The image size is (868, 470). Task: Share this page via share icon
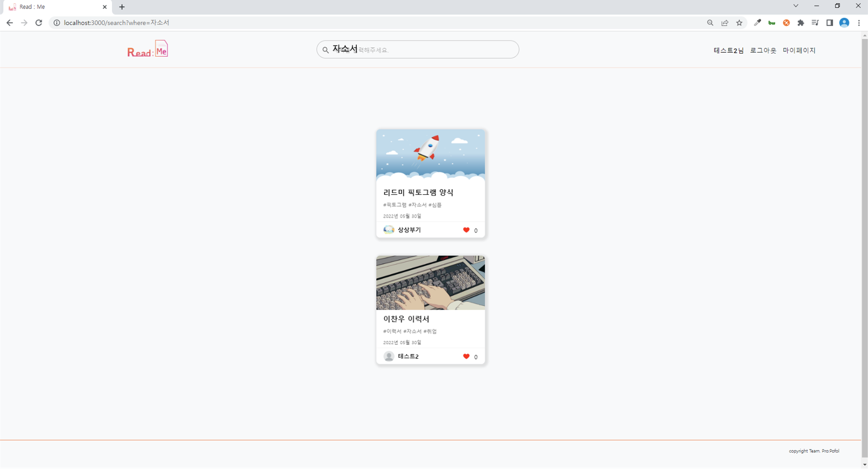(x=724, y=23)
